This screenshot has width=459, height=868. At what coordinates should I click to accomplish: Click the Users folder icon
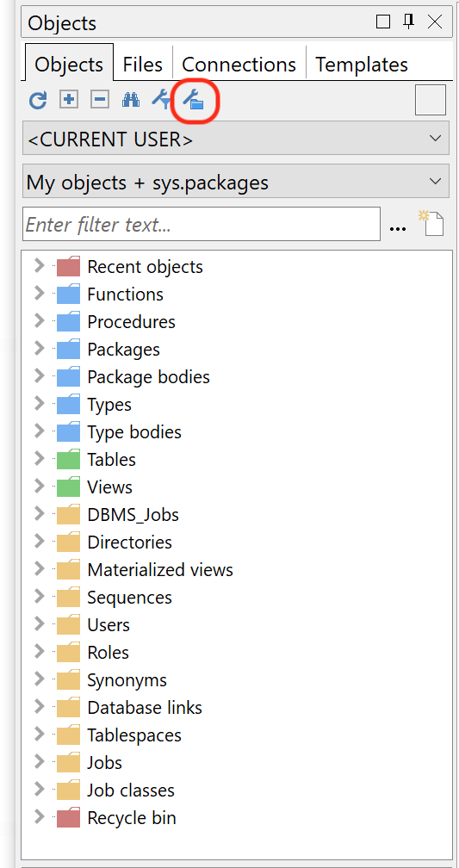tap(69, 625)
